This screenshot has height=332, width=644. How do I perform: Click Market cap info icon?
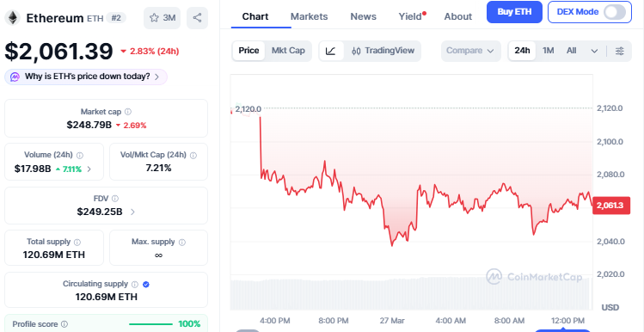[x=128, y=112]
